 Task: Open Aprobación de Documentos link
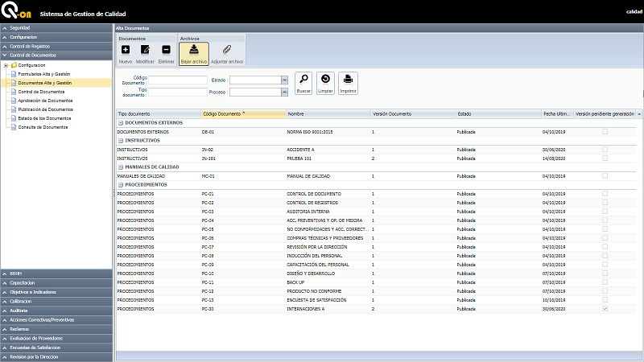46,101
